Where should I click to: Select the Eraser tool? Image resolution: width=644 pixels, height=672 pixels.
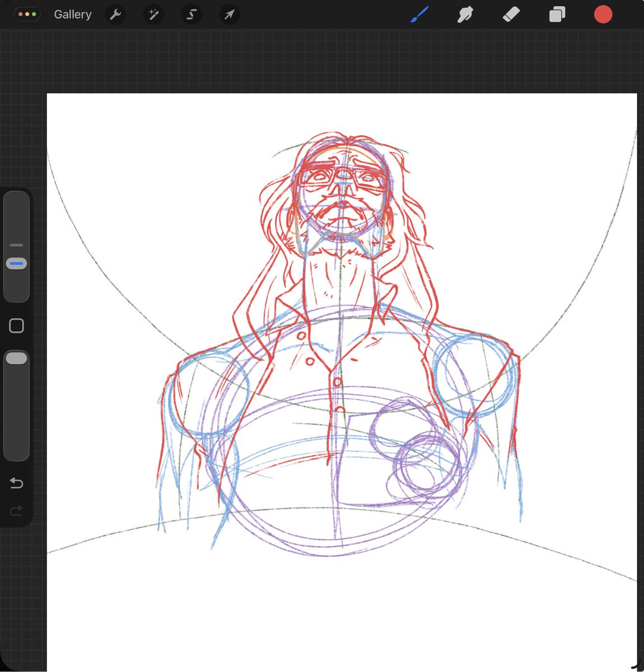(x=511, y=15)
